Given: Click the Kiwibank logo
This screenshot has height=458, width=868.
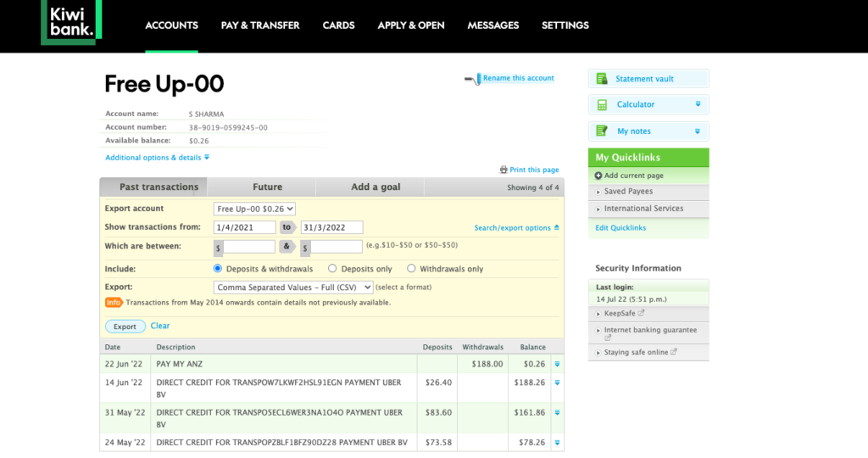Looking at the screenshot, I should click(x=70, y=20).
